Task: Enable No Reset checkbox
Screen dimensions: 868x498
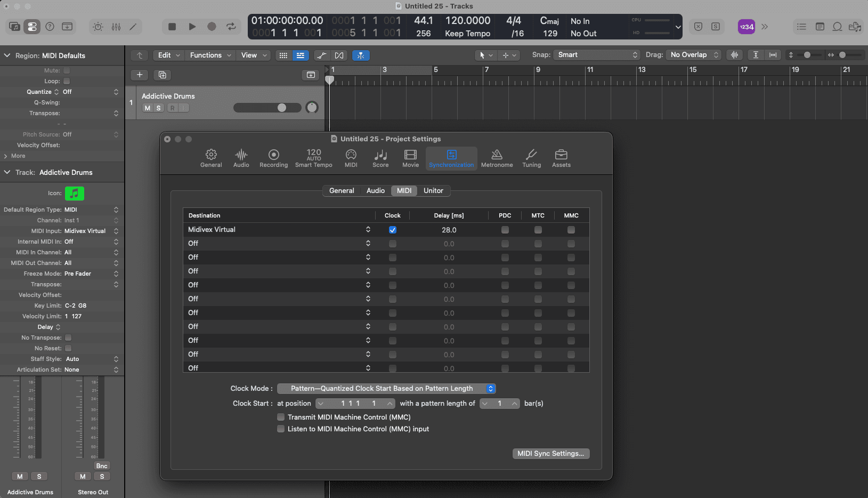Action: coord(68,348)
